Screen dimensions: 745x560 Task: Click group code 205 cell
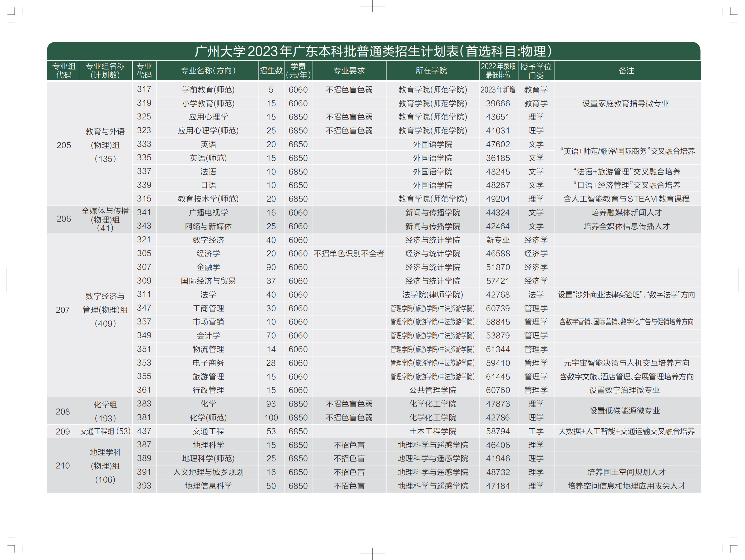[x=64, y=145]
